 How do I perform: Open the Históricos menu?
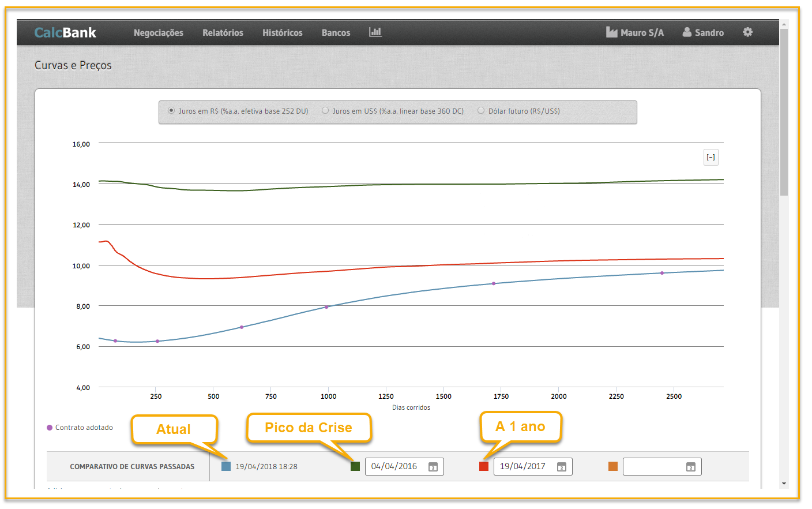pos(283,33)
